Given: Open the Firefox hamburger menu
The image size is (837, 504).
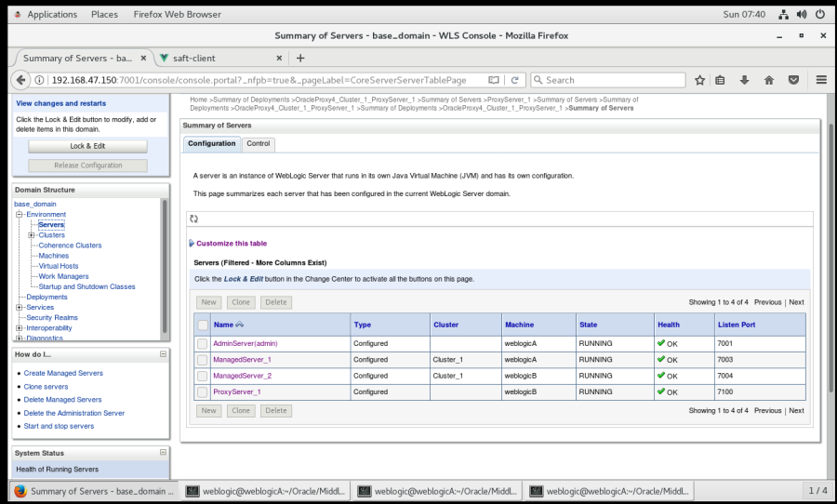Looking at the screenshot, I should click(x=821, y=80).
